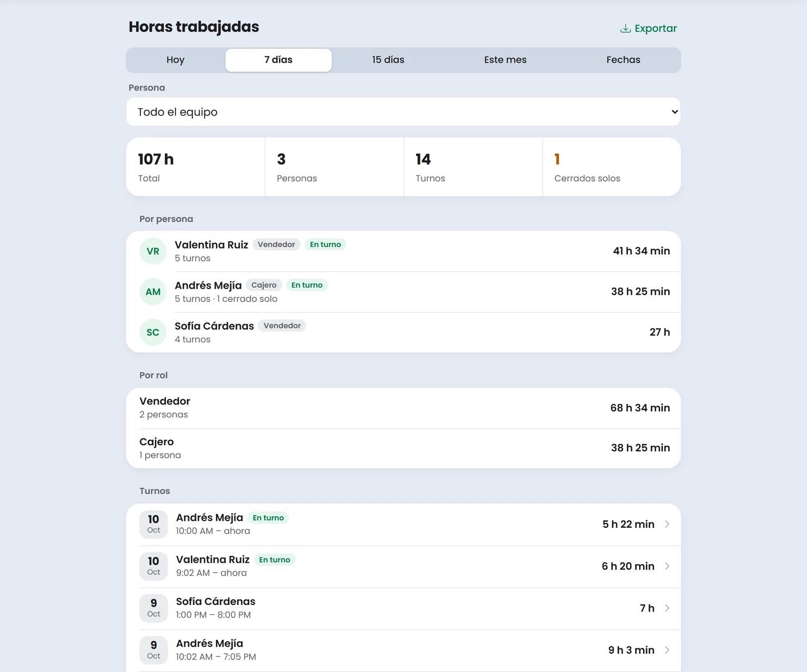Click the AM avatar for Andrés Mejía
Screen dimensions: 807x672
pos(153,292)
